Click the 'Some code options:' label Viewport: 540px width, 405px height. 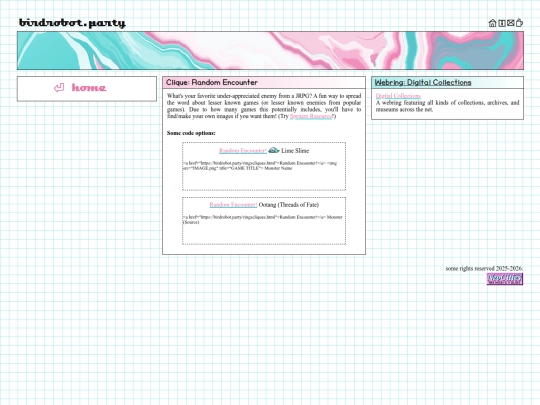click(x=191, y=133)
